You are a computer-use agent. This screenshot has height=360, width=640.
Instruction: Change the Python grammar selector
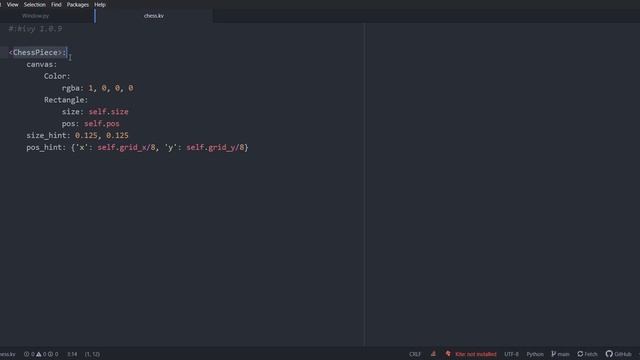[x=535, y=354]
